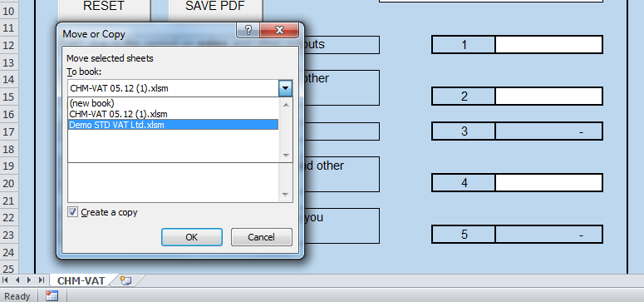Toggle the Create a copy checkbox
644x302 pixels.
pos(72,212)
